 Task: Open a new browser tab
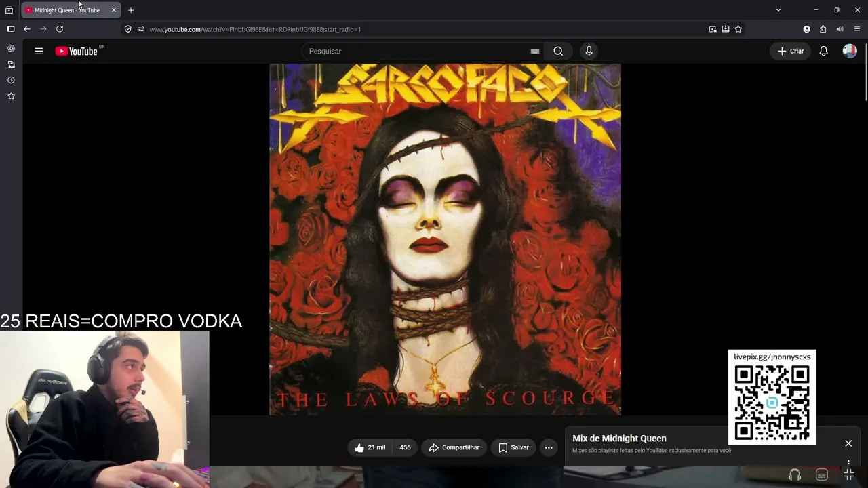[131, 10]
